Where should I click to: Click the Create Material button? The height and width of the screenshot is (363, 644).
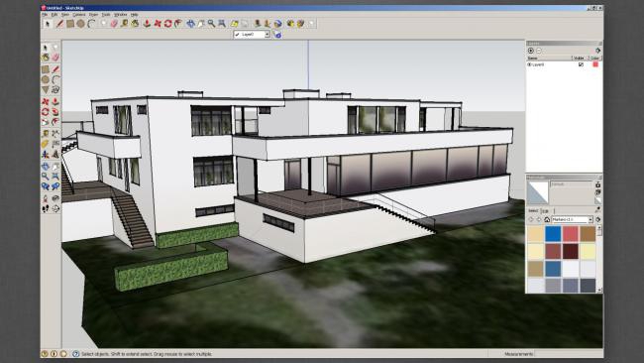coord(598,192)
